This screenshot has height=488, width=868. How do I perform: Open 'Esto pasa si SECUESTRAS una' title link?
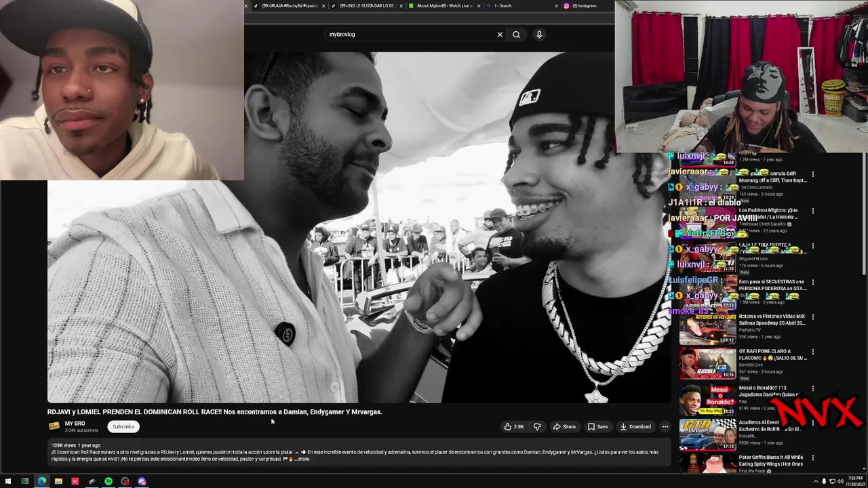[772, 285]
